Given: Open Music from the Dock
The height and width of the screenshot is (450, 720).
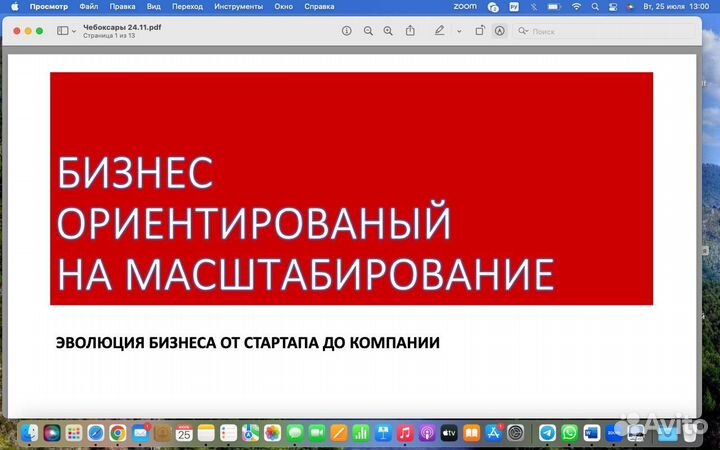Looking at the screenshot, I should coord(405,433).
